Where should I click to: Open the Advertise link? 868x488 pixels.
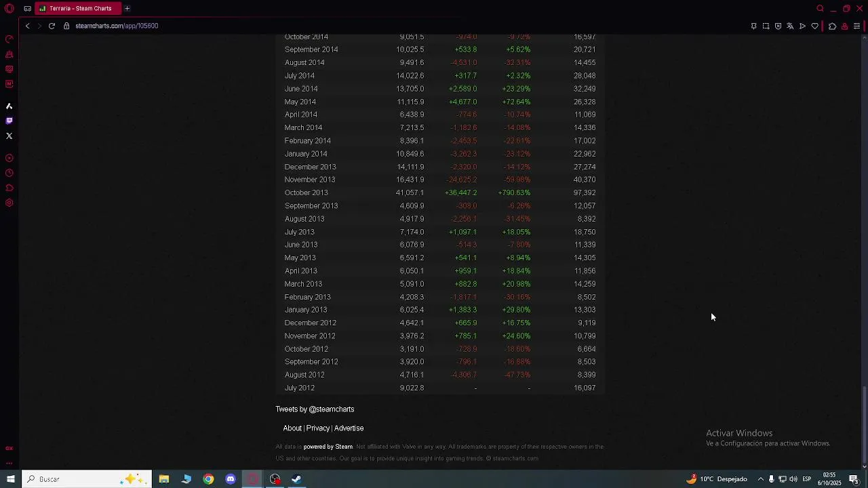[349, 428]
